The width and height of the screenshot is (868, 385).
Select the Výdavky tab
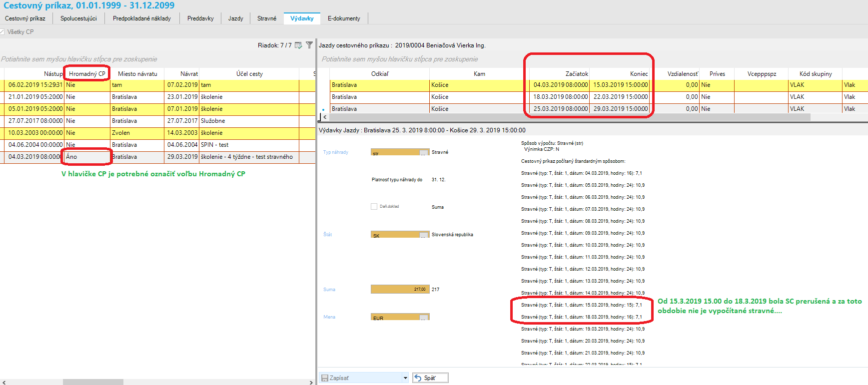pos(302,18)
